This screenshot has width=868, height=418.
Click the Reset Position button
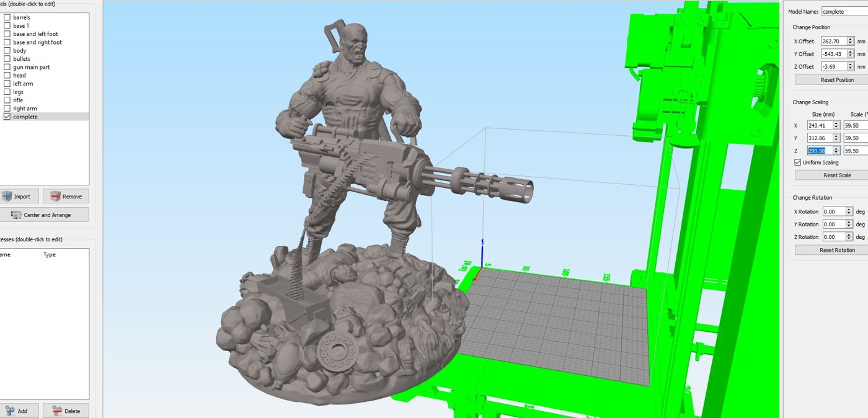(x=831, y=79)
